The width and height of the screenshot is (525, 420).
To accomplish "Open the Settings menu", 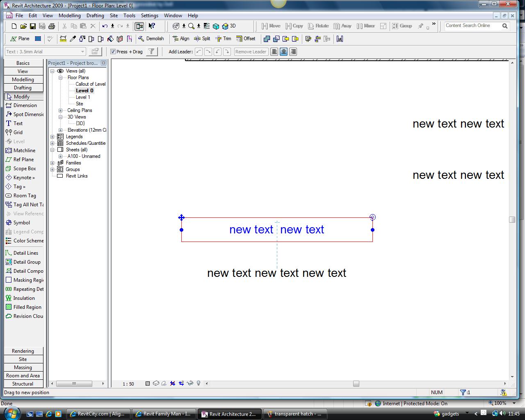I will click(x=150, y=16).
